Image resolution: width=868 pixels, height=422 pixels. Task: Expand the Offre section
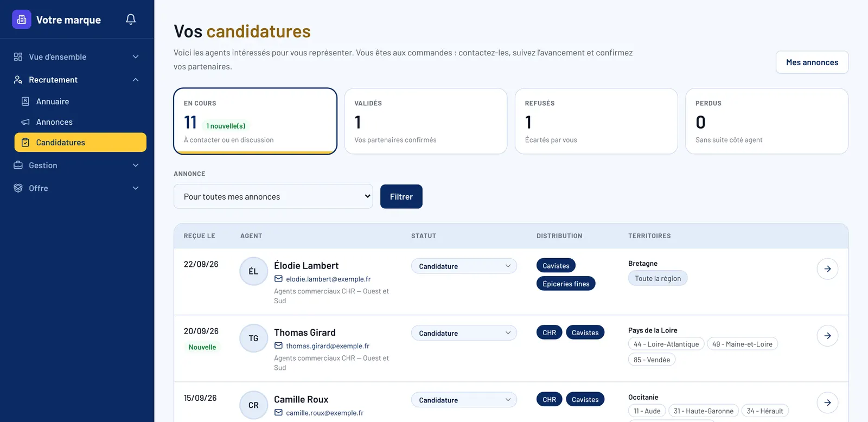(x=77, y=188)
